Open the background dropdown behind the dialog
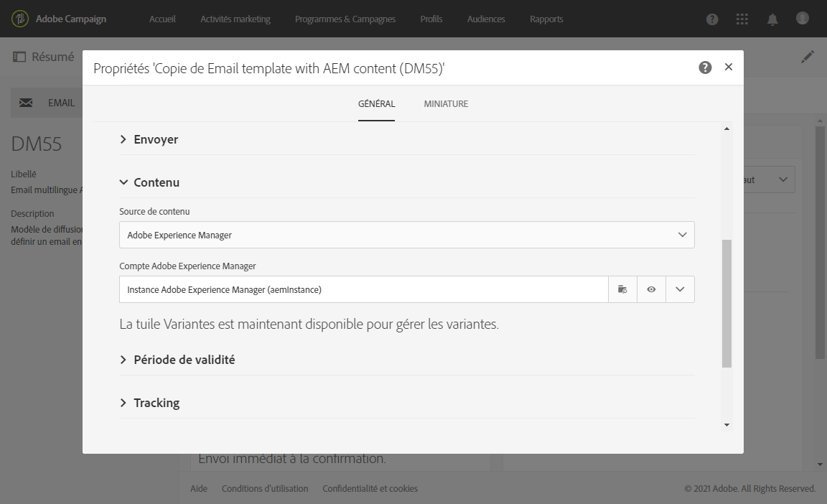 (783, 179)
